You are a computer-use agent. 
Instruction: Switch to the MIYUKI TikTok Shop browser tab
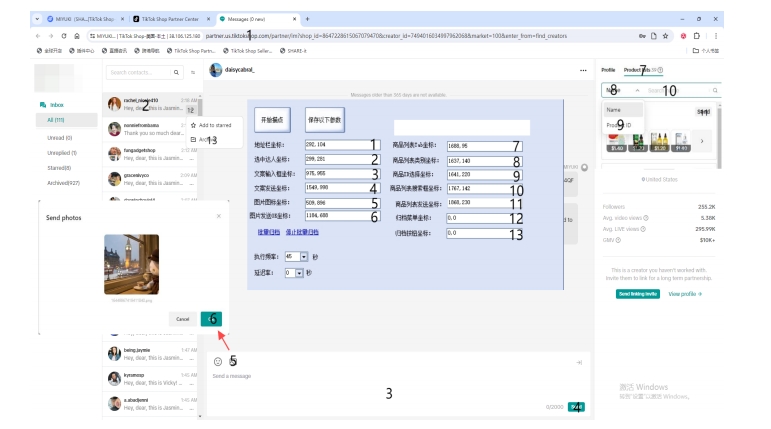point(85,19)
